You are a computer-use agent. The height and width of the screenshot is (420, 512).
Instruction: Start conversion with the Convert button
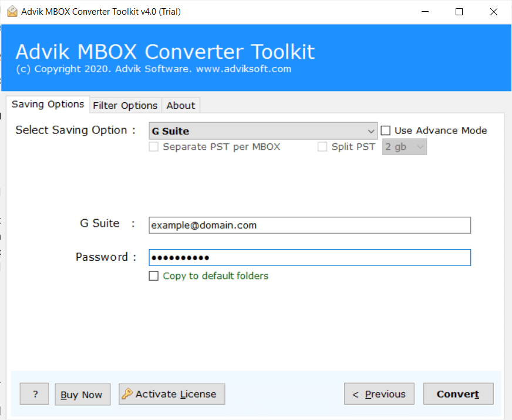point(459,394)
